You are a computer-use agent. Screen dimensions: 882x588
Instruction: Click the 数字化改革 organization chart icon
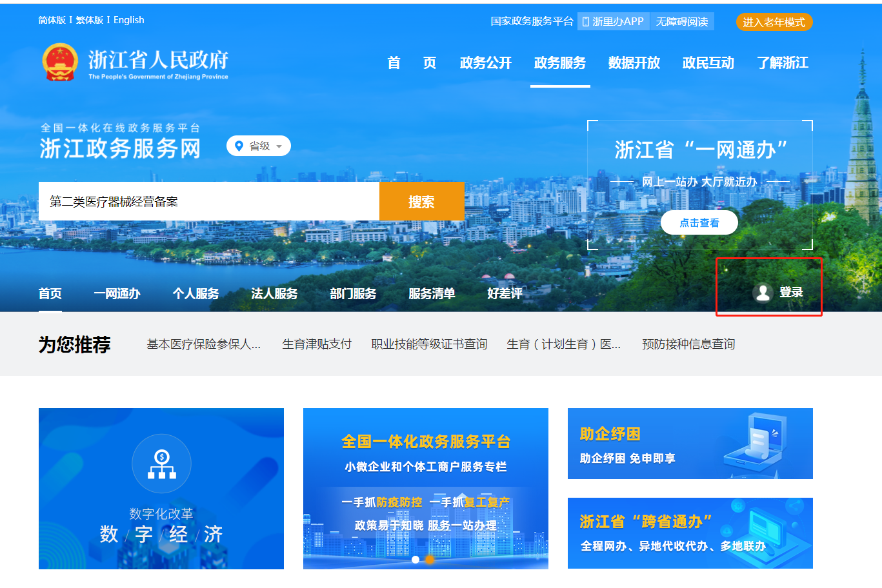click(x=161, y=464)
